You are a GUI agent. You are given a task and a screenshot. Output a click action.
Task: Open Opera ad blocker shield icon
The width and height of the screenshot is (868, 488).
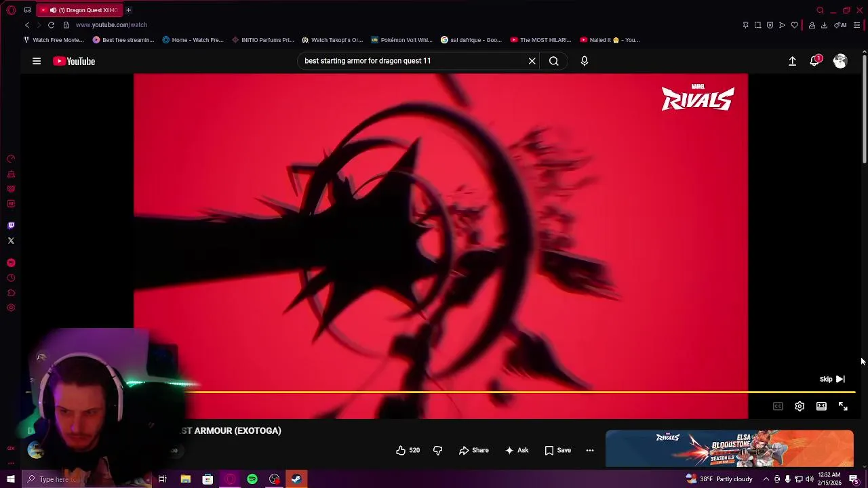click(770, 25)
